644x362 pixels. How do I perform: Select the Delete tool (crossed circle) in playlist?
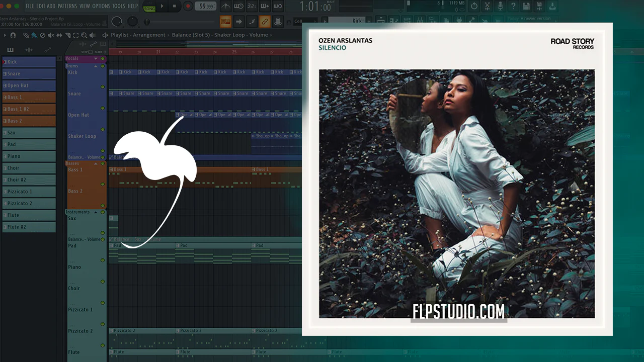42,35
